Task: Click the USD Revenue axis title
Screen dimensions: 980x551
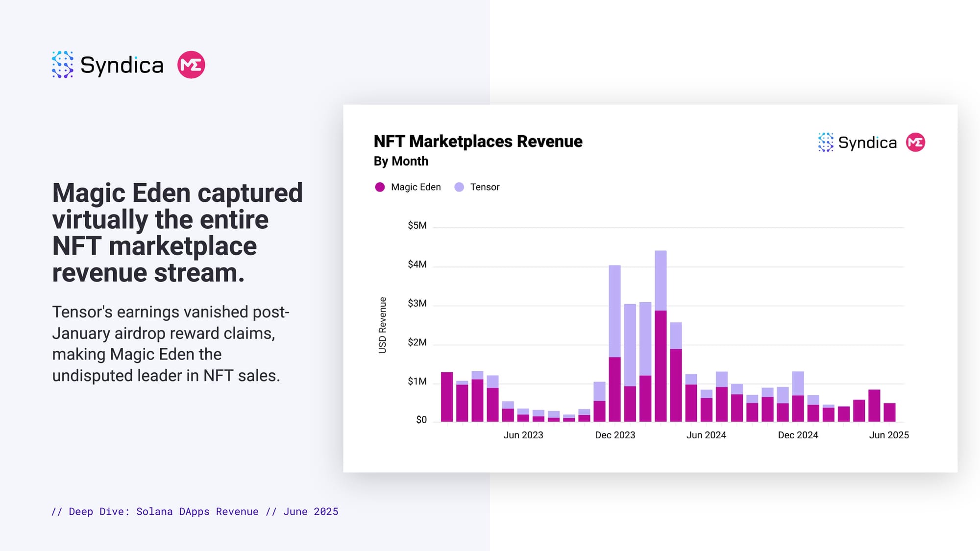Action: [x=383, y=325]
